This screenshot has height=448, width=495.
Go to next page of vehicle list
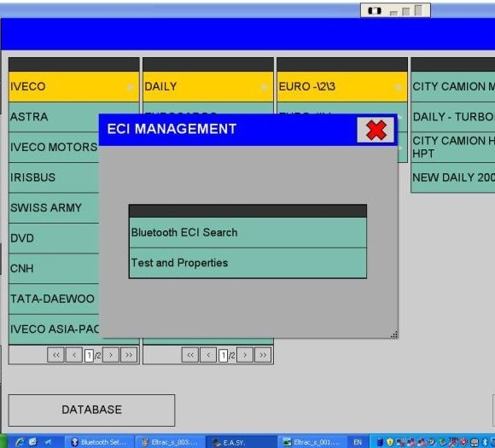coord(245,355)
